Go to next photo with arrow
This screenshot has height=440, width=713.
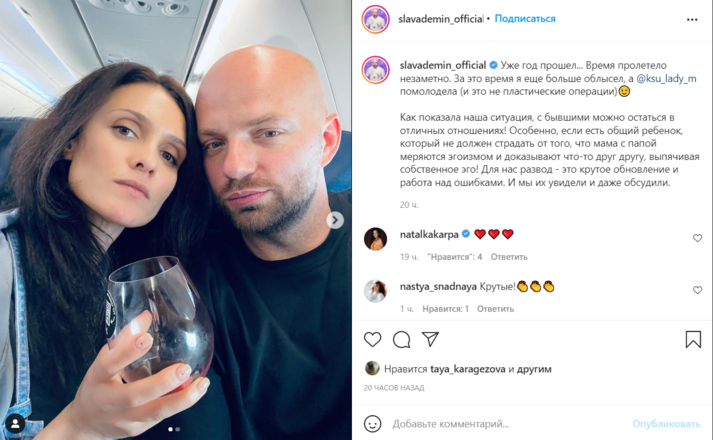[335, 220]
